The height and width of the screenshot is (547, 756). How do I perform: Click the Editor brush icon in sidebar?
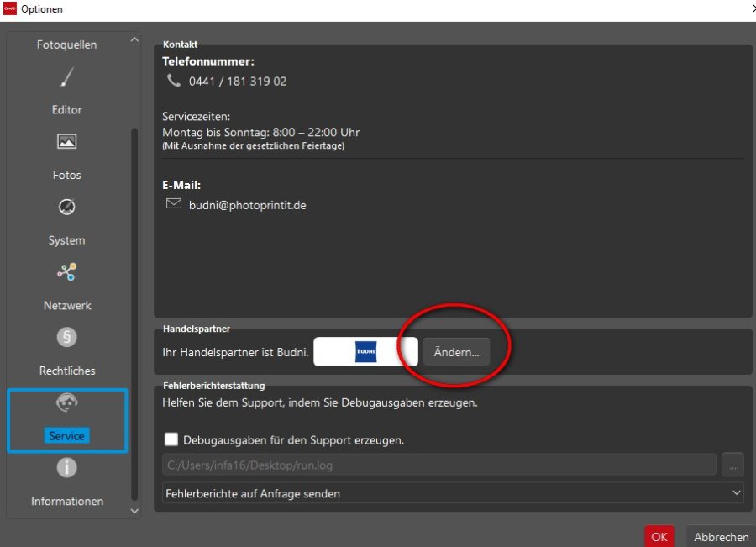pyautogui.click(x=67, y=78)
